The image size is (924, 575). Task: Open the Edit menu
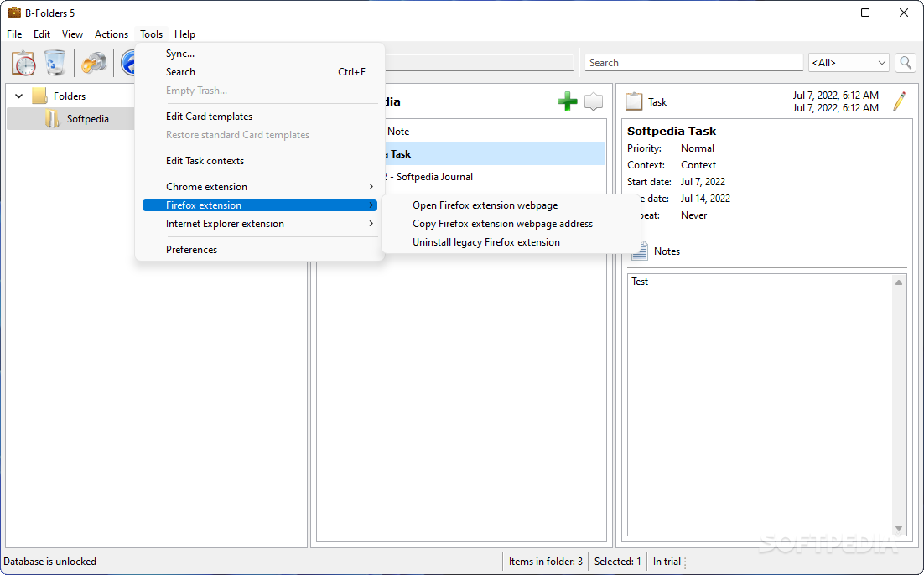tap(41, 34)
